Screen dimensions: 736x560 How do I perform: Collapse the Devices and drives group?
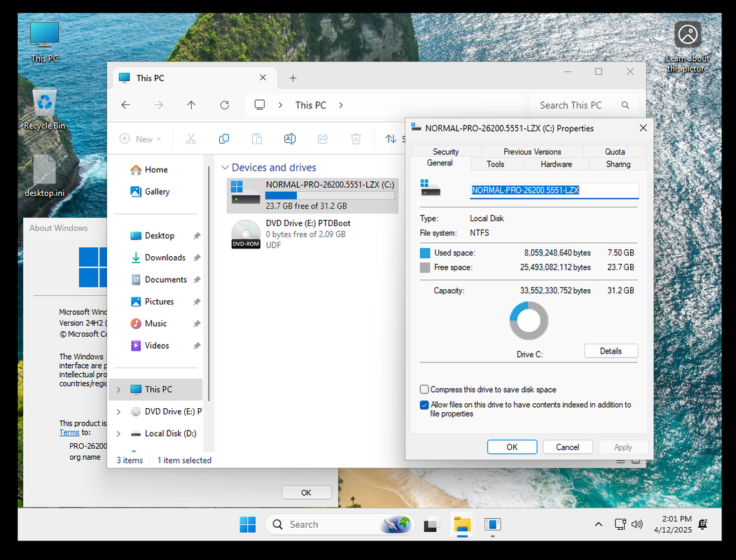pyautogui.click(x=225, y=167)
